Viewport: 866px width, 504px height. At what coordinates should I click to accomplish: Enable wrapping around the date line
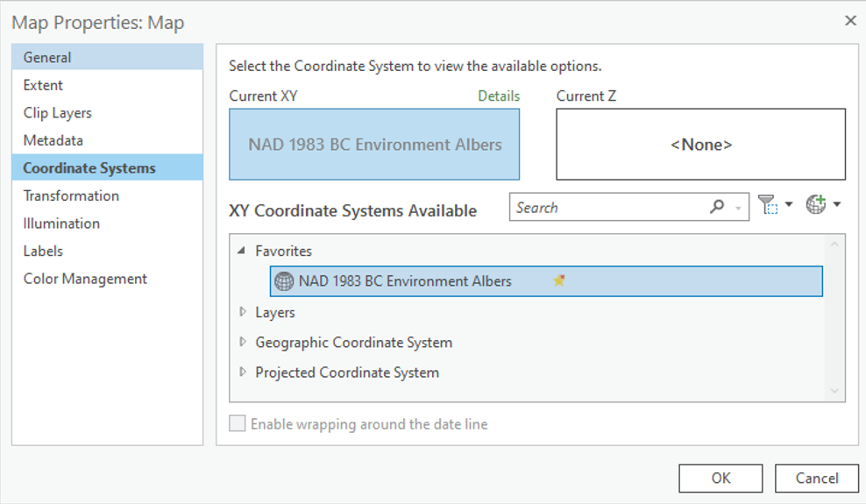tap(238, 424)
